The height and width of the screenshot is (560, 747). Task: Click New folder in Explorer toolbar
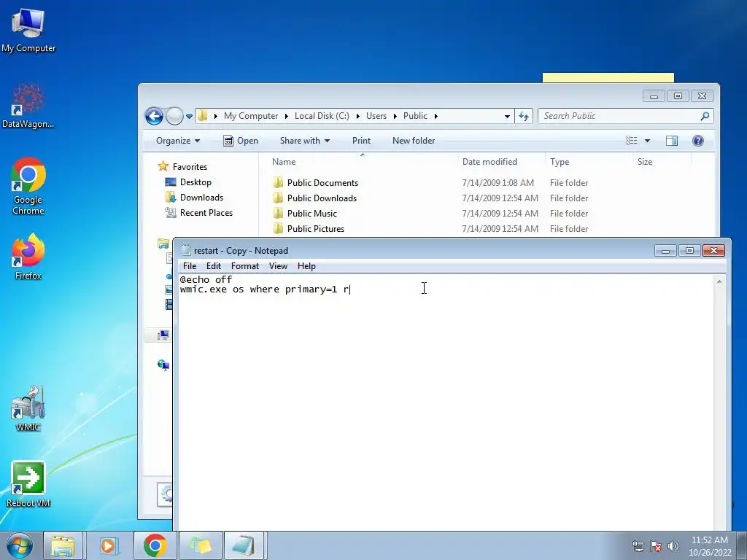(x=414, y=141)
